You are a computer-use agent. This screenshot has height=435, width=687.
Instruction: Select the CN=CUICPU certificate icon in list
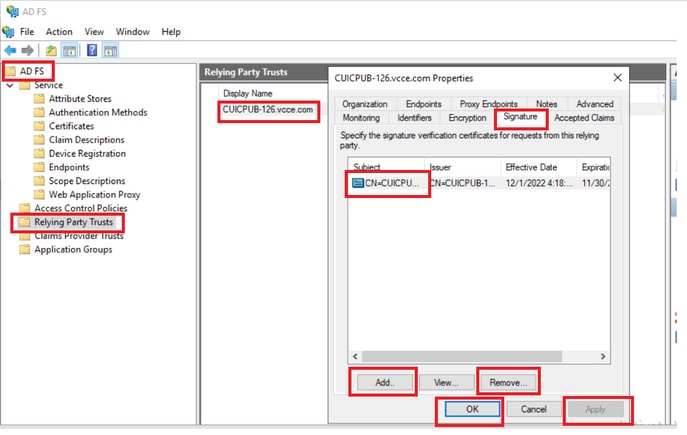358,183
